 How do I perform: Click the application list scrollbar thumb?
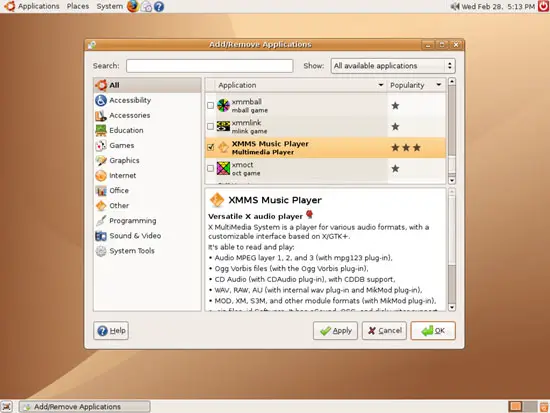point(452,165)
